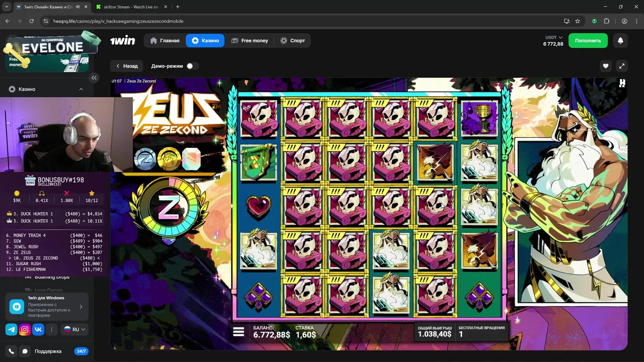Click the Пополнить deposit button

click(588, 41)
